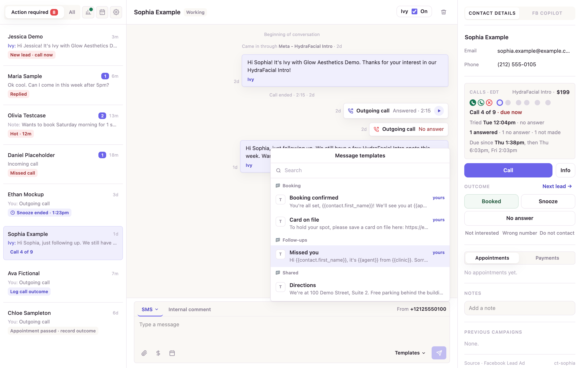The height and width of the screenshot is (368, 588).
Task: Click the dollar payment request icon
Action: pos(158,353)
